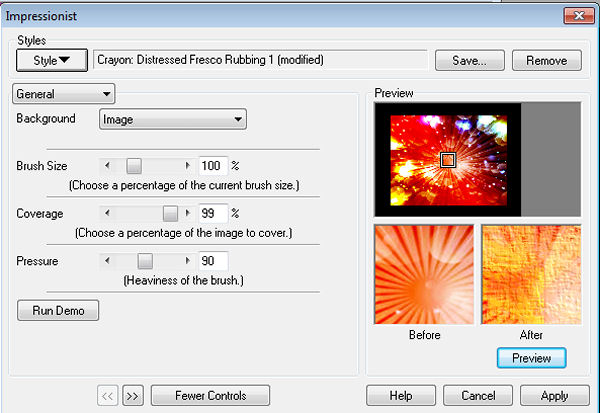Click the next step double-arrow button
600x413 pixels.
(x=132, y=395)
